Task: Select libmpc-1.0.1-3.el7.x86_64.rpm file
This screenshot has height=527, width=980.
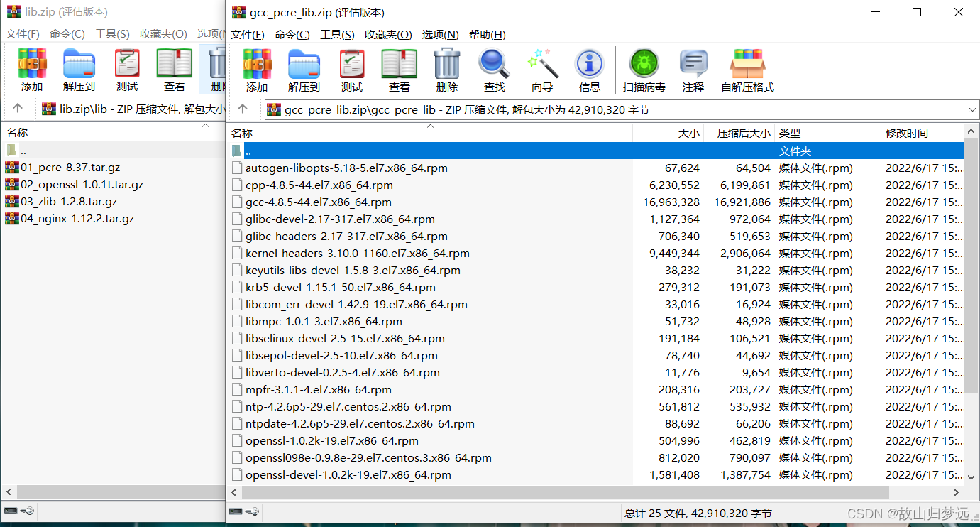Action: tap(324, 322)
